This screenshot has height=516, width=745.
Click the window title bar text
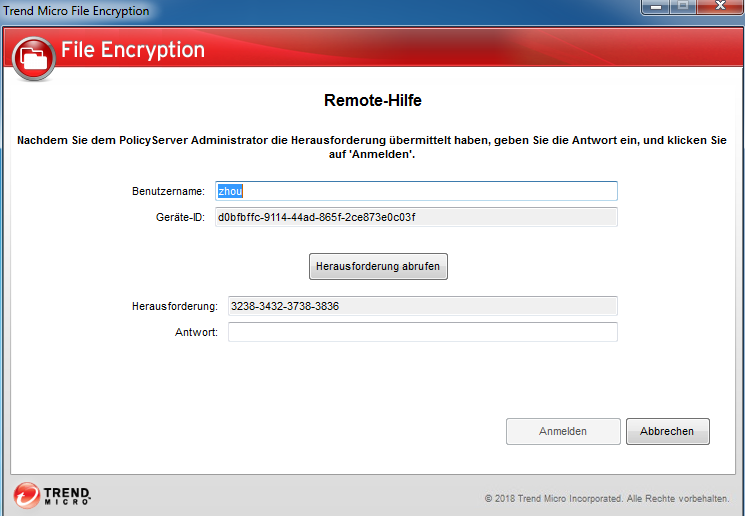(78, 12)
